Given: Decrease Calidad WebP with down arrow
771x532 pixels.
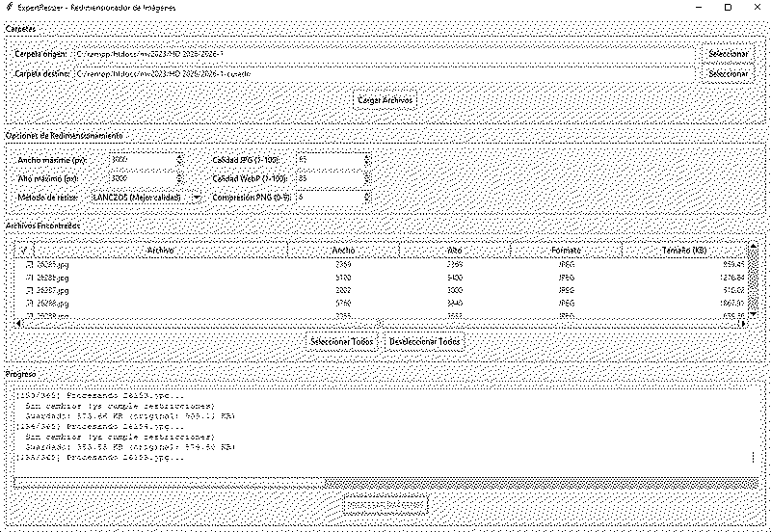Looking at the screenshot, I should (x=367, y=182).
